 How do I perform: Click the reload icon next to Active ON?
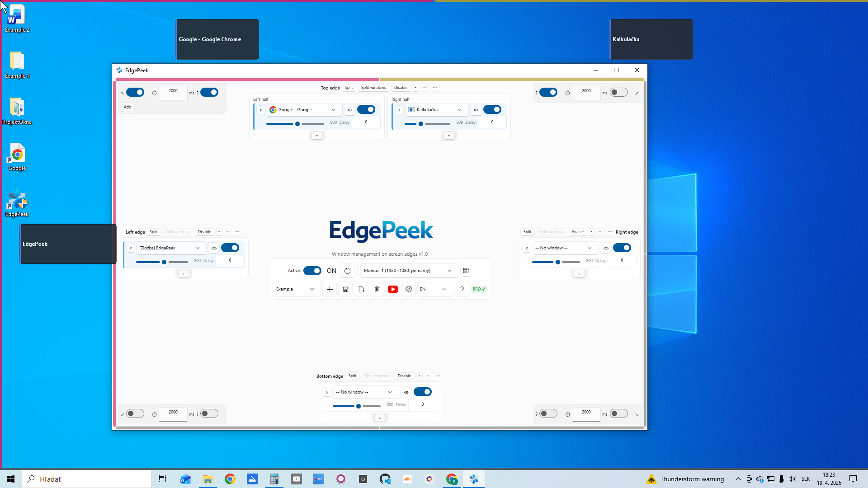(x=347, y=271)
